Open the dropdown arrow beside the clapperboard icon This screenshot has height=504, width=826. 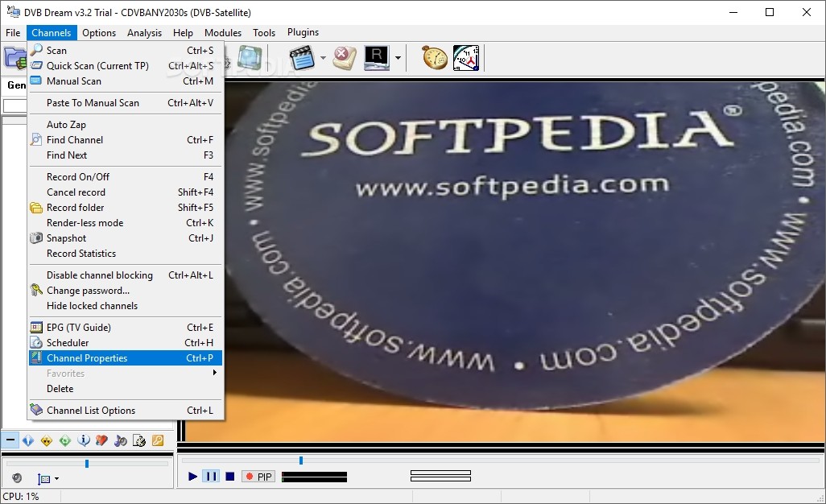(x=323, y=58)
